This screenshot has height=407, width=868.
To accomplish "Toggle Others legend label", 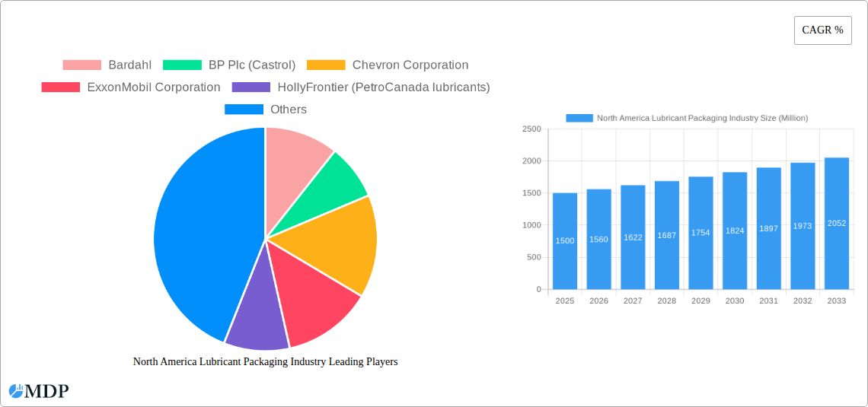I will coord(289,110).
